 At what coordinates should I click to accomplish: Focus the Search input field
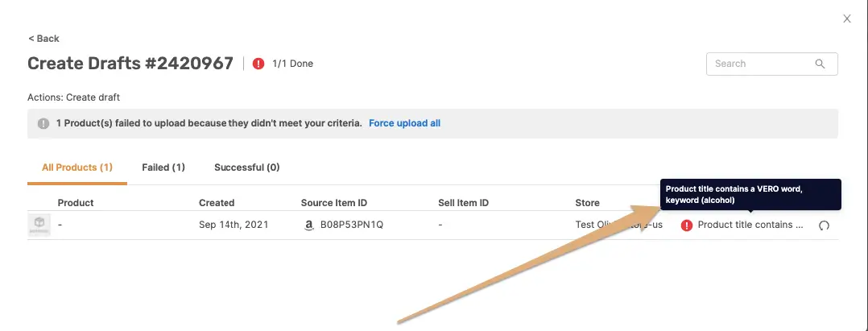(x=761, y=64)
